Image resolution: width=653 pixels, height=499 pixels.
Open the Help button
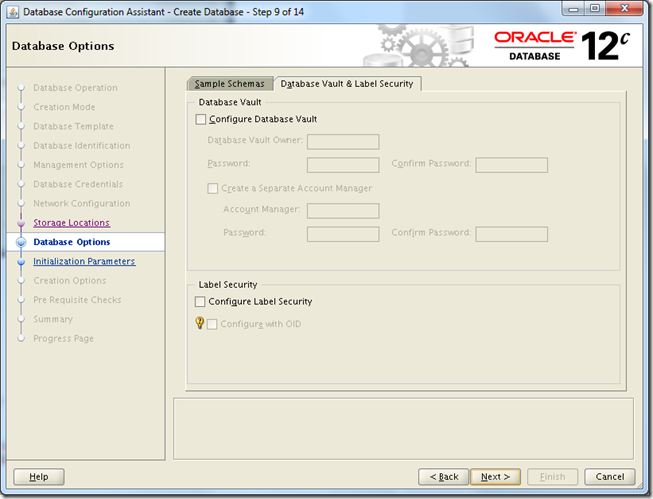point(39,477)
